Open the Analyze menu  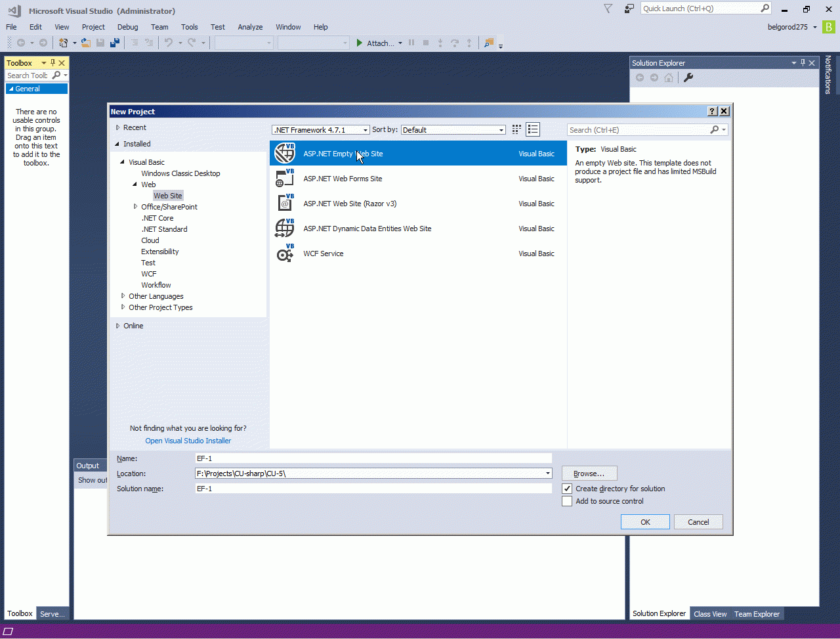pyautogui.click(x=250, y=27)
